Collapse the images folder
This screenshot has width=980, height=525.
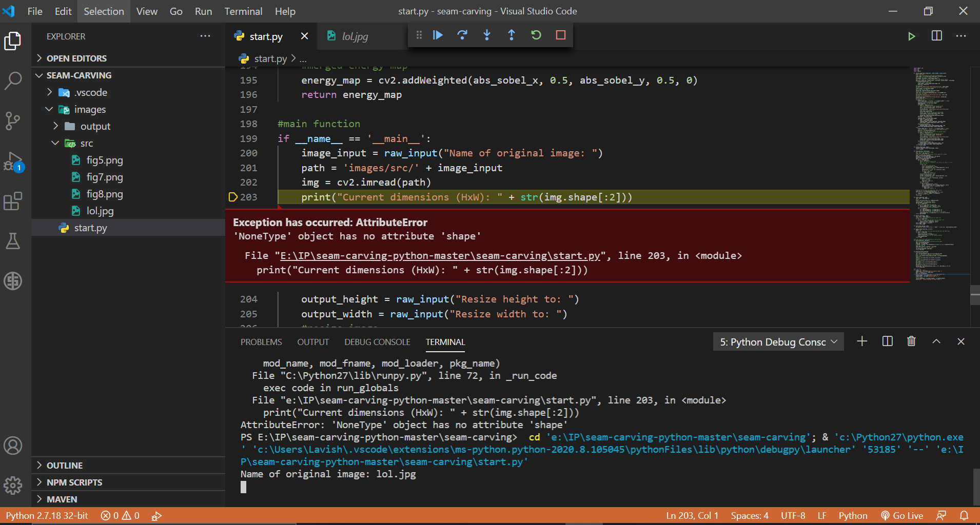click(49, 109)
